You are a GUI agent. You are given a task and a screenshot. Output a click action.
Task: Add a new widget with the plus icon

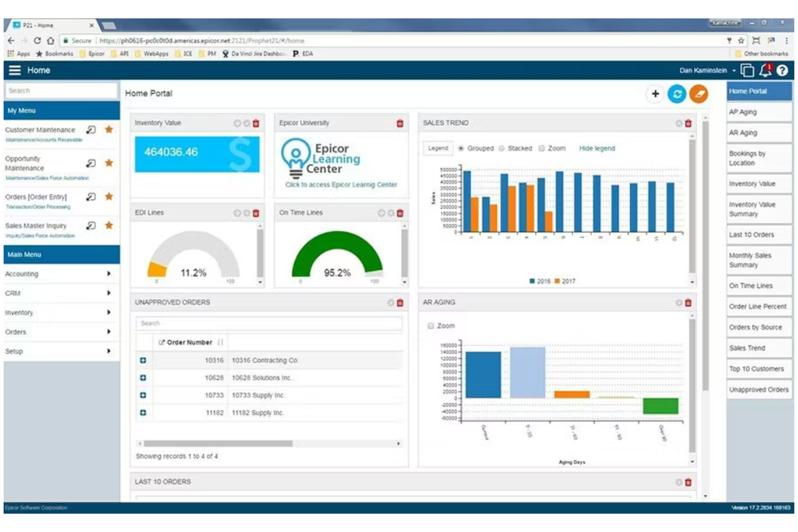tap(656, 93)
